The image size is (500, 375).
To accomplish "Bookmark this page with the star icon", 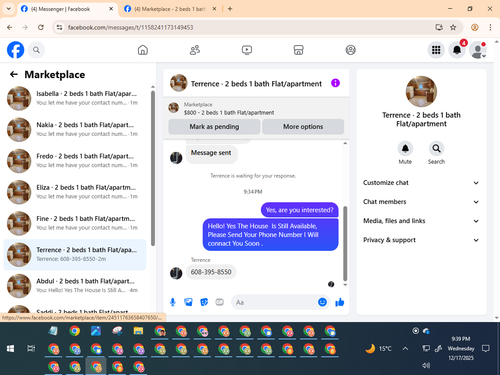I will [453, 27].
